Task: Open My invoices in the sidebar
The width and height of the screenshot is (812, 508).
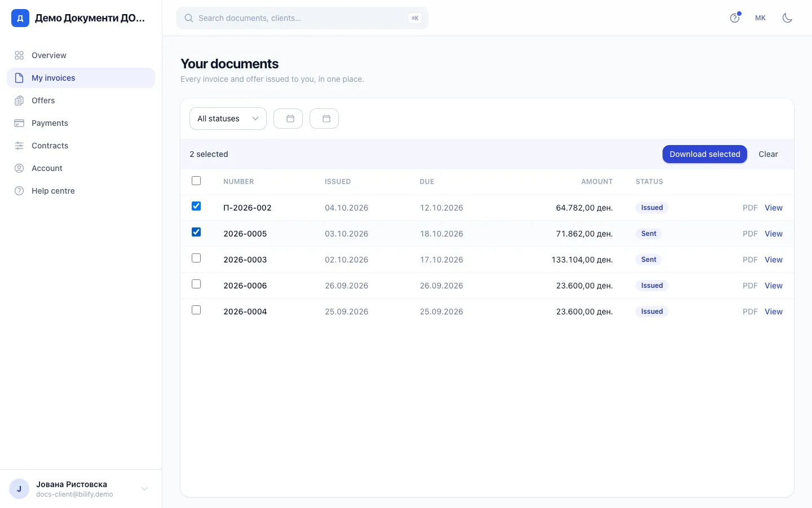Action: (81, 78)
